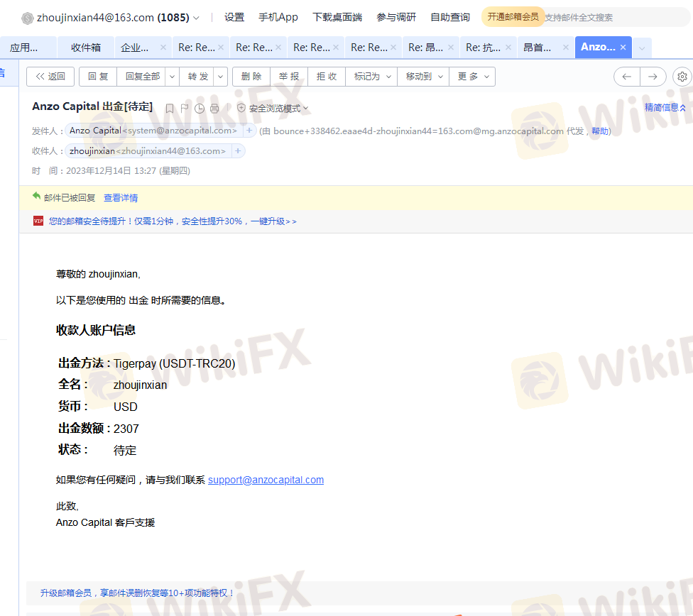Close the Re: 昂... tab
The image size is (693, 616).
pyautogui.click(x=451, y=48)
